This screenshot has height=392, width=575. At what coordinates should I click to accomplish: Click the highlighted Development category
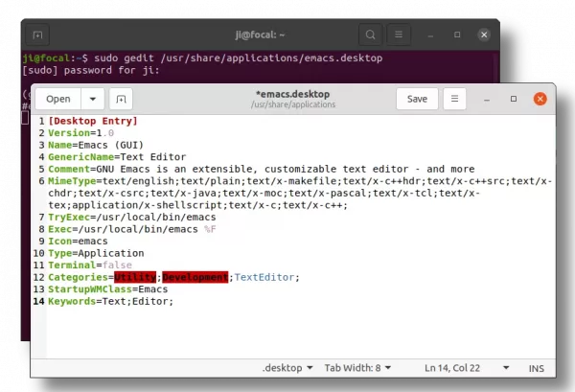pos(195,277)
